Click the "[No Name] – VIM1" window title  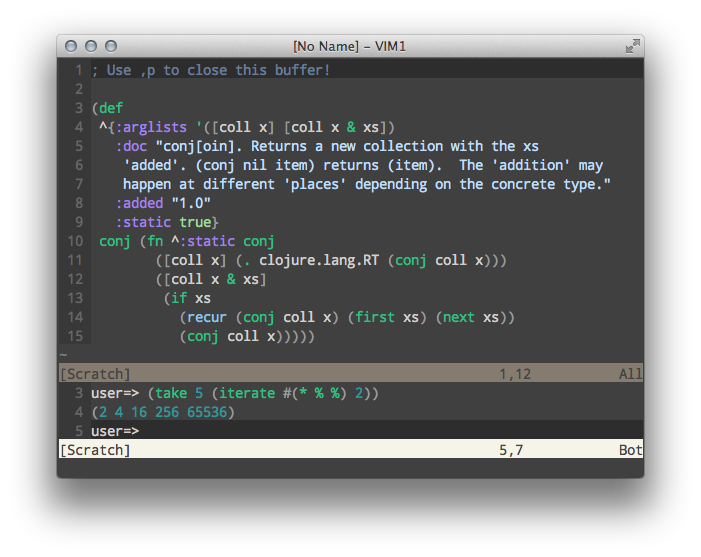(x=349, y=46)
